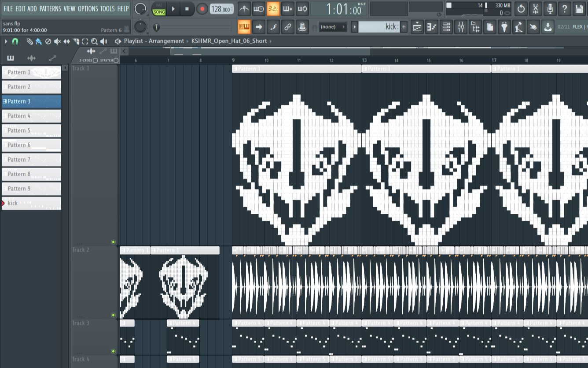Click the main volume knob
Image resolution: width=588 pixels, height=368 pixels.
[x=140, y=8]
